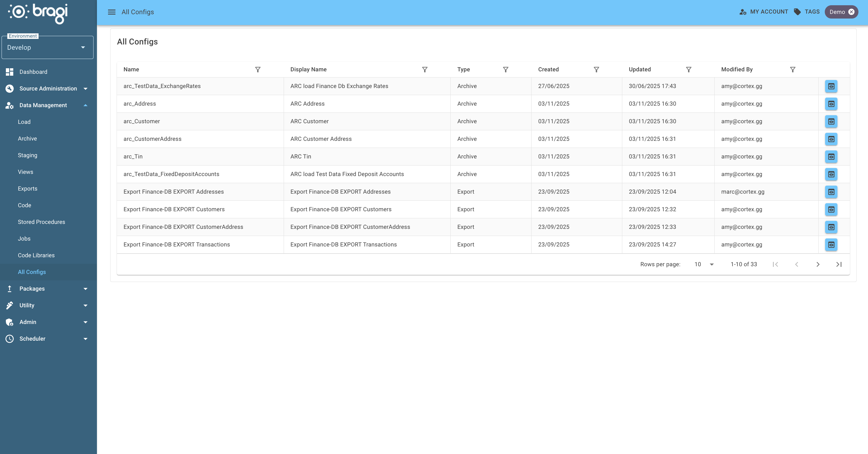
Task: View config Export Finance-DB EXPORT Customers
Action: (x=831, y=209)
